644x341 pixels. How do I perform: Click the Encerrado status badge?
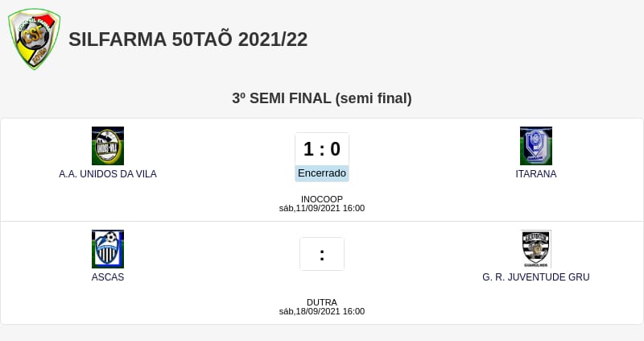[322, 173]
